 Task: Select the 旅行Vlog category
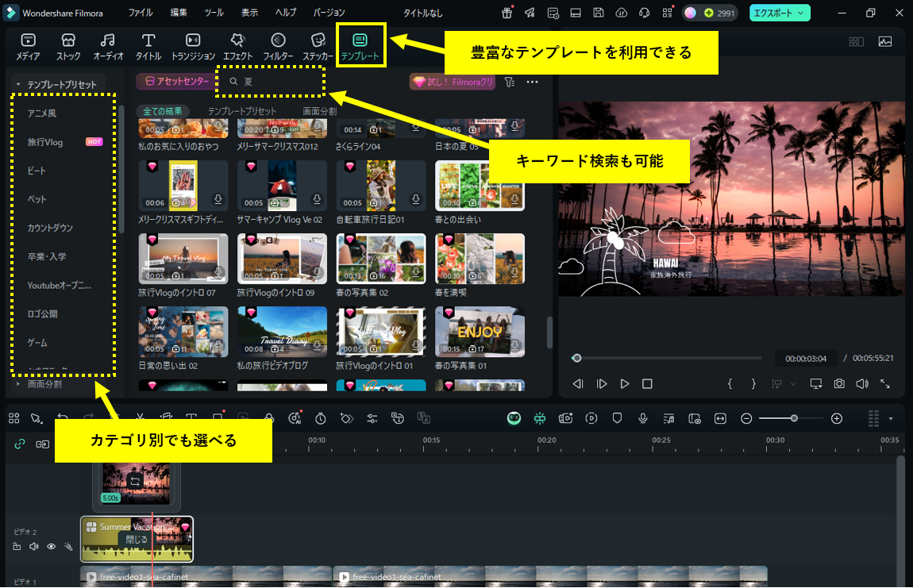coord(44,142)
